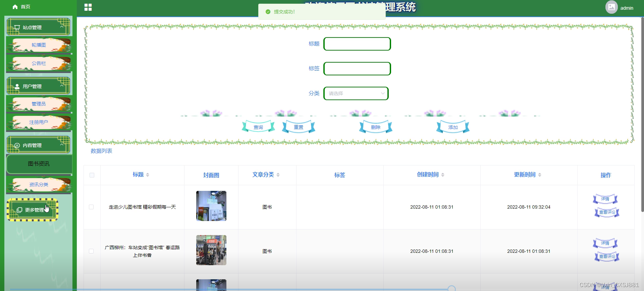
Task: Check the row 走进少儿图书馆 精彩假期每一天
Action: point(91,207)
